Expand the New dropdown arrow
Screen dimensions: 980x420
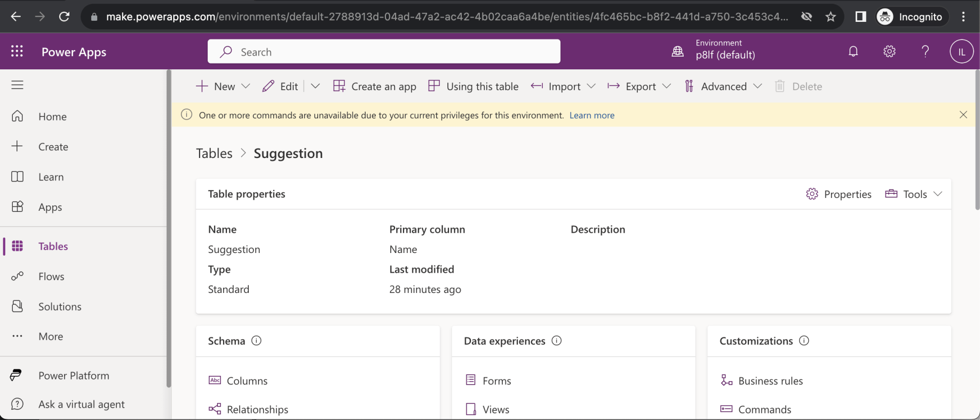click(x=246, y=86)
